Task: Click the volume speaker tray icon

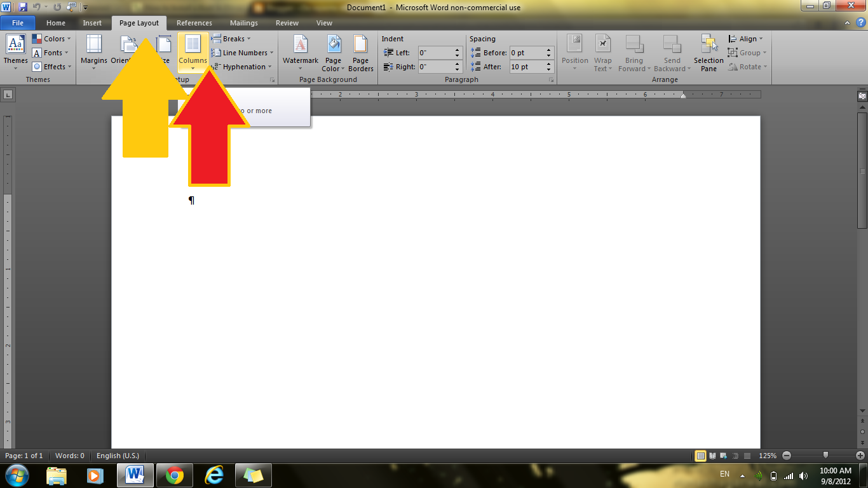Action: click(803, 475)
